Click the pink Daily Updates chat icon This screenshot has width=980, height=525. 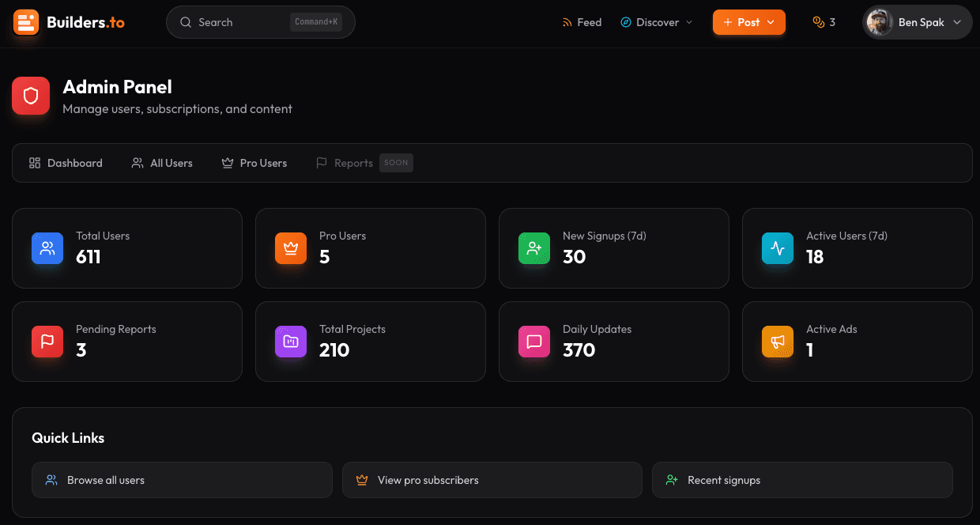point(534,342)
